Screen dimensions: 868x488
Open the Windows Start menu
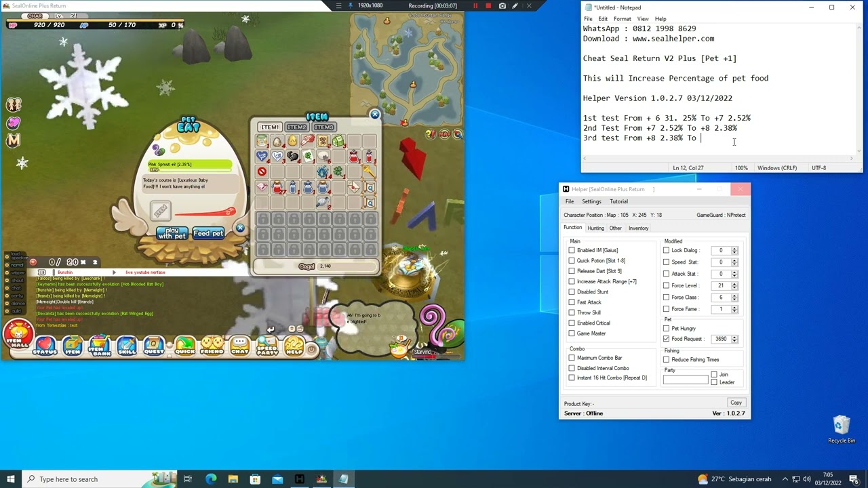click(x=10, y=479)
